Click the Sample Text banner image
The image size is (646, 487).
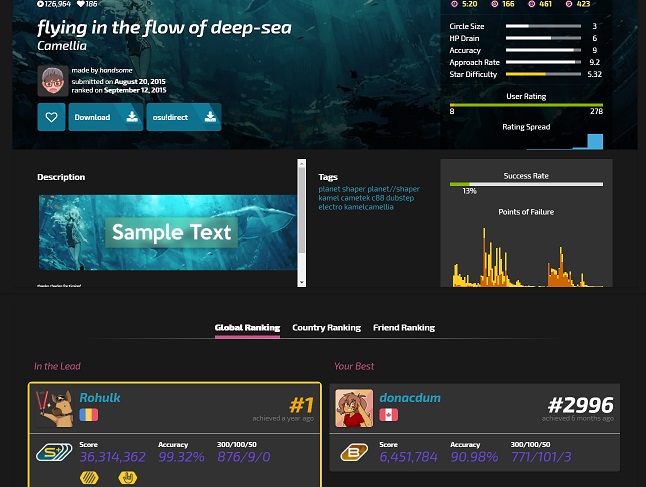(x=168, y=232)
